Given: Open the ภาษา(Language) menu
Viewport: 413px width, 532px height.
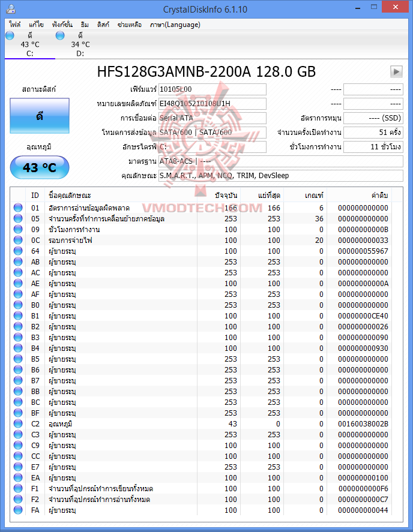Looking at the screenshot, I should click(x=175, y=25).
